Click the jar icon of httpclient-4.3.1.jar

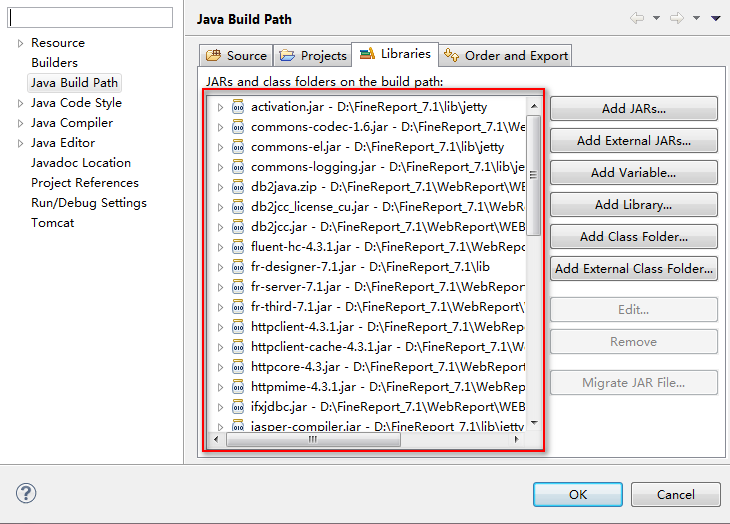238,327
